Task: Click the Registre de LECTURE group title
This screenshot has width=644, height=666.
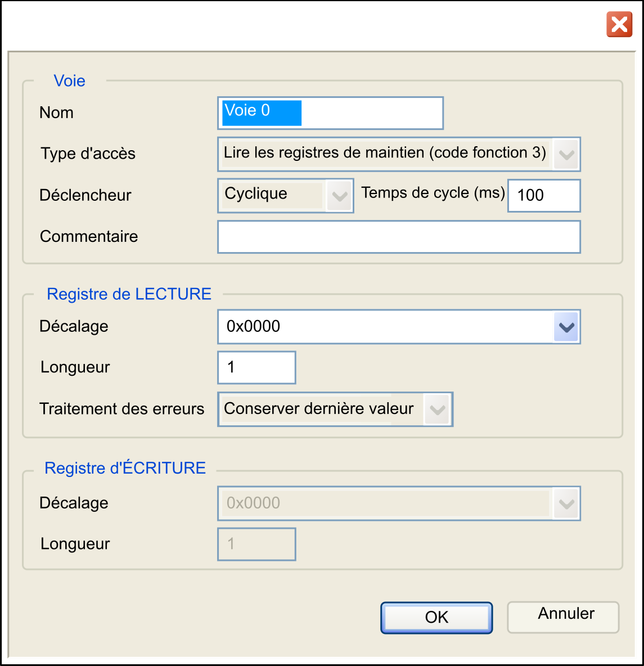Action: (129, 294)
